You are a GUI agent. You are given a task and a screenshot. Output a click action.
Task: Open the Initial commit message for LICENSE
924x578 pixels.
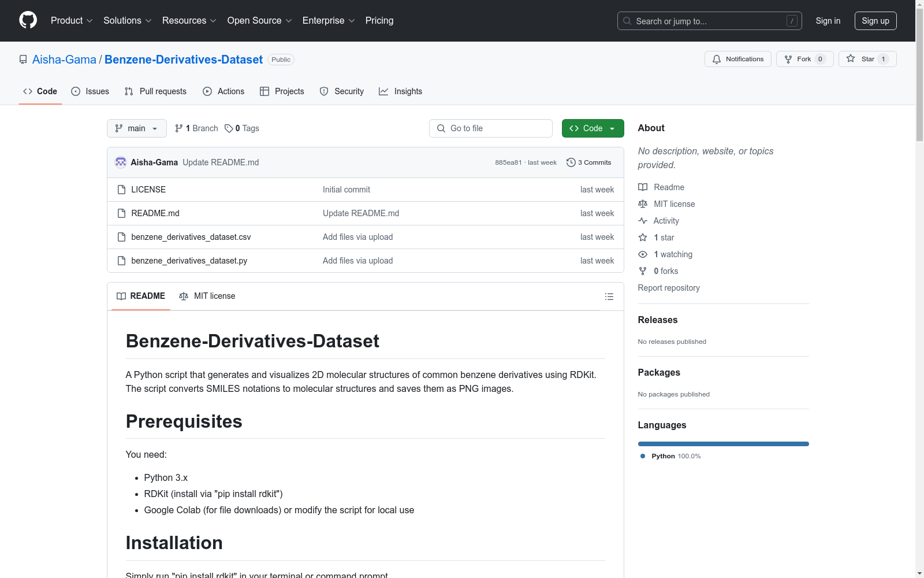click(346, 190)
